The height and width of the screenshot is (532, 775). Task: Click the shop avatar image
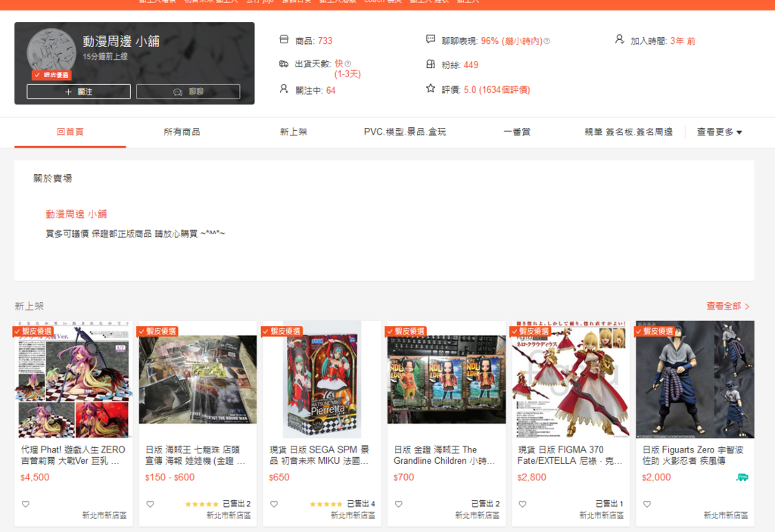(51, 52)
